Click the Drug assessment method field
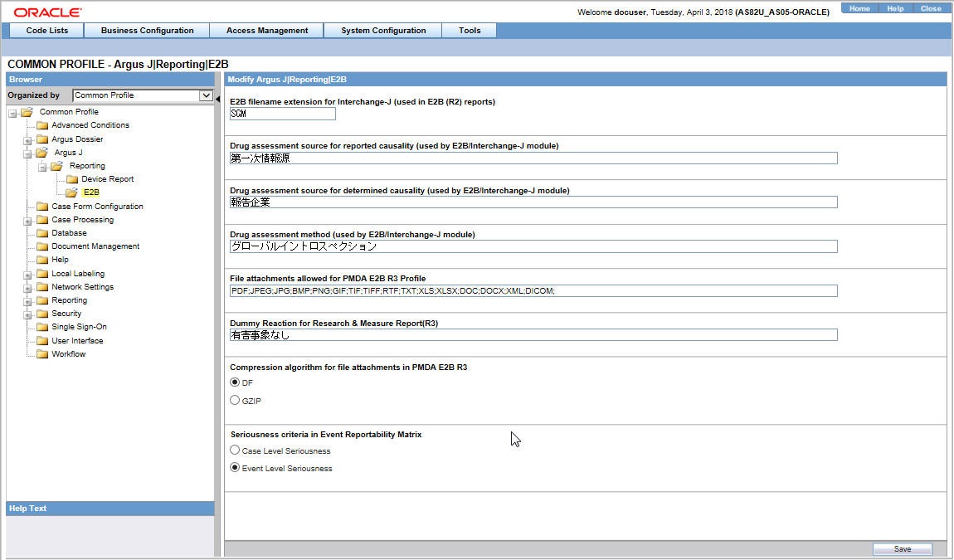The height and width of the screenshot is (560, 954). [x=533, y=246]
